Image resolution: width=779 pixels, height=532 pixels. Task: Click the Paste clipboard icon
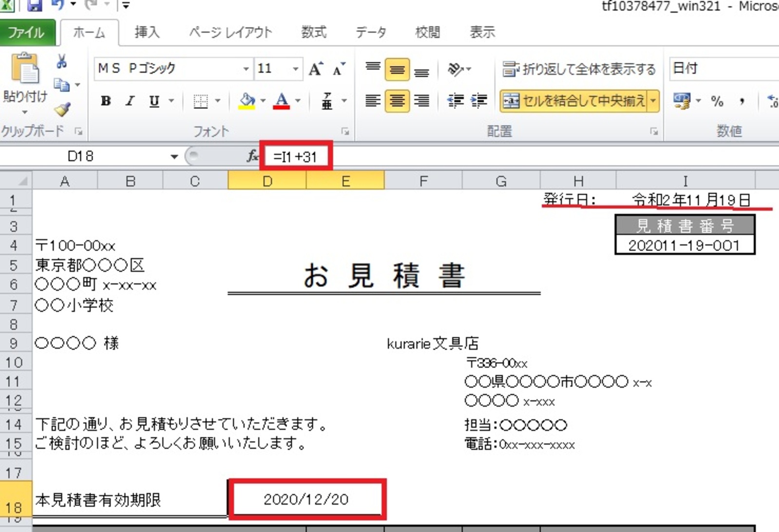click(x=25, y=69)
